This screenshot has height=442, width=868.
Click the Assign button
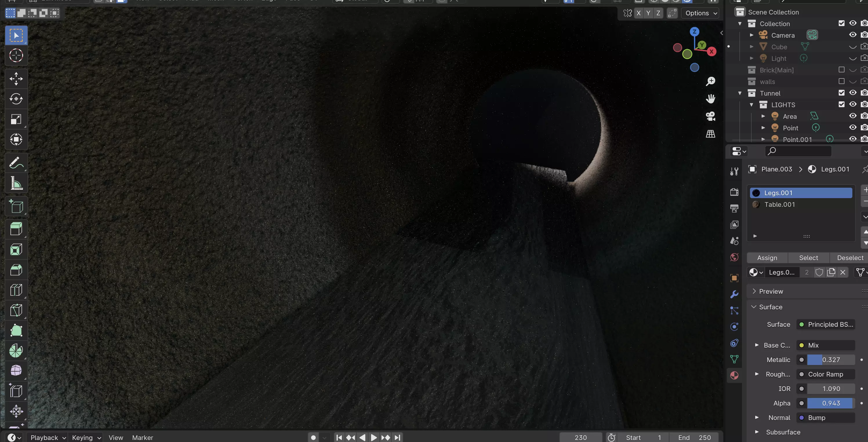[767, 258]
